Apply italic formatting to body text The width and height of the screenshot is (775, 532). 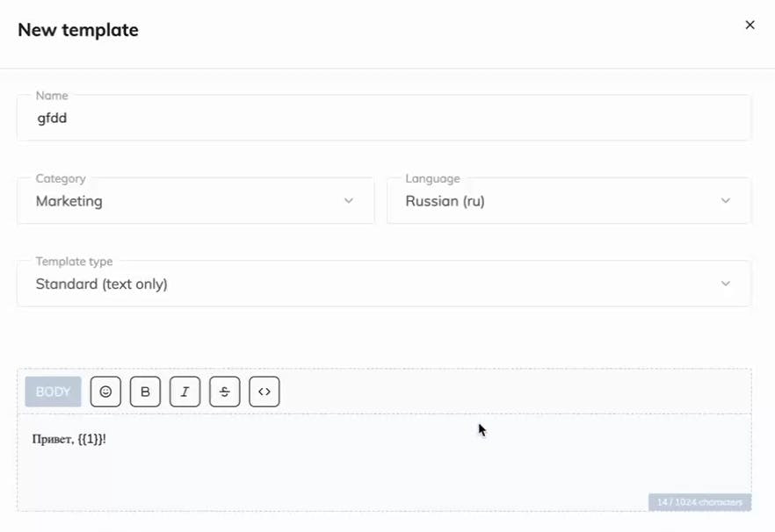click(x=185, y=392)
